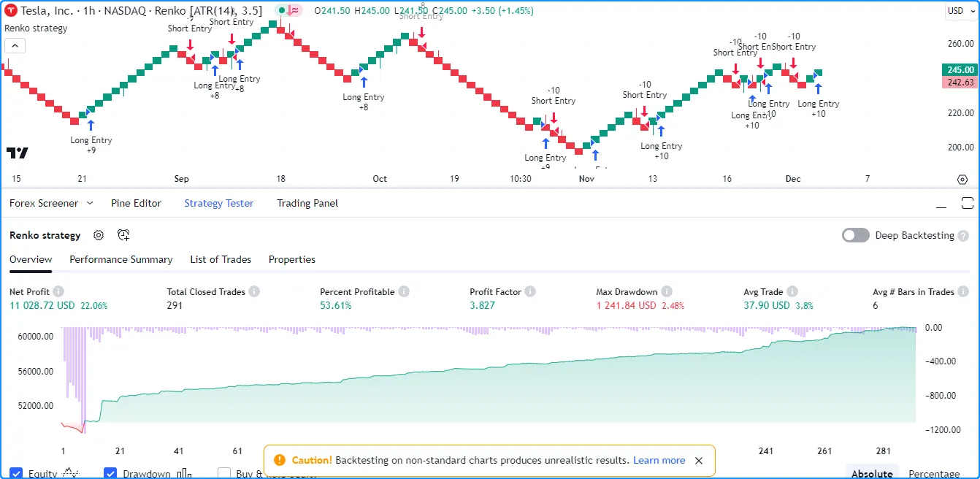Click info icon beside Max Drawdown
The width and height of the screenshot is (980, 479).
point(667,291)
